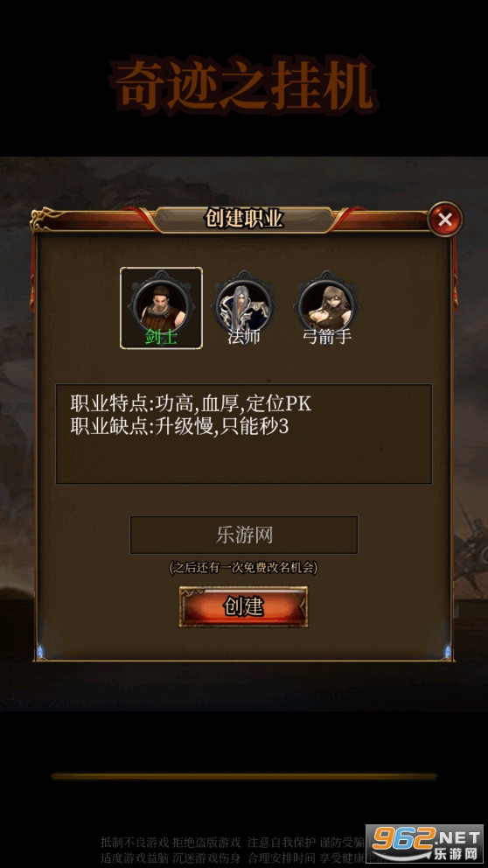Click the 弓箭手 label text

(x=326, y=337)
